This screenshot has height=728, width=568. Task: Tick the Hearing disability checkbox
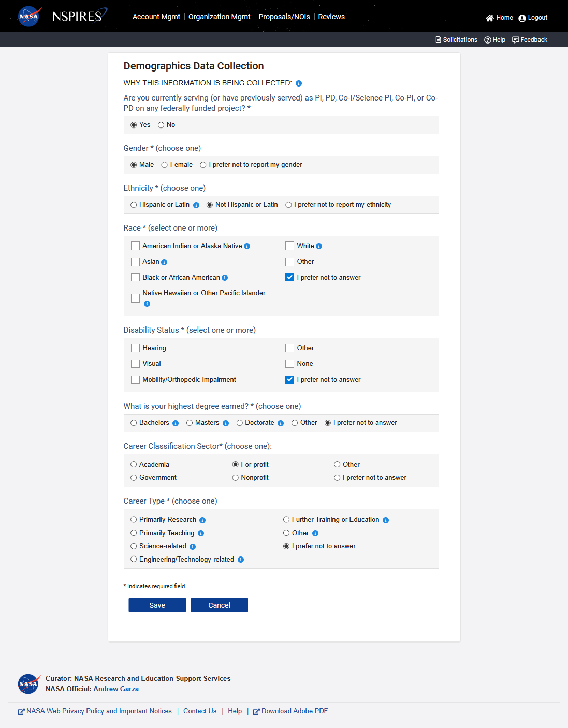(136, 348)
